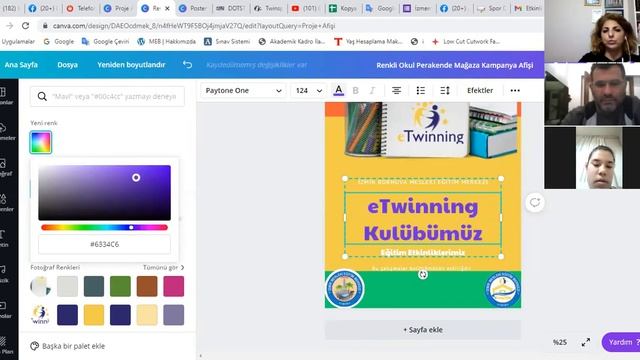Open the Low Cut Cutwork bookmark

[466, 41]
